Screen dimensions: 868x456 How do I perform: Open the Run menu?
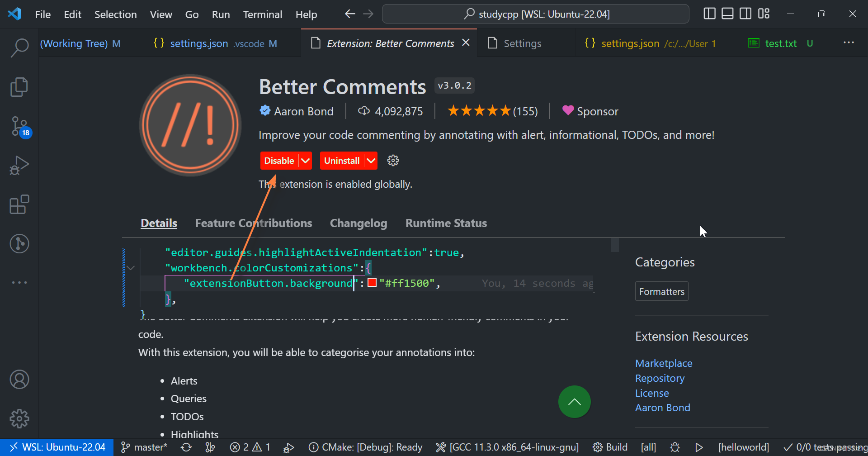click(x=221, y=14)
